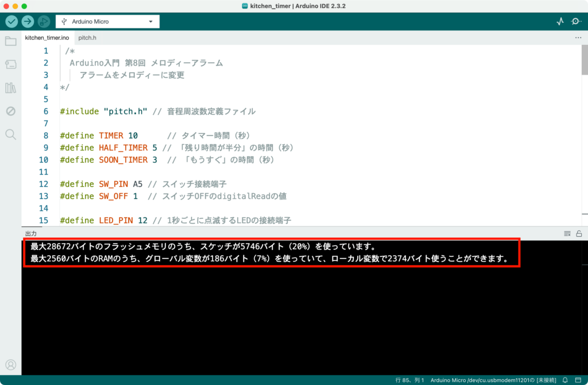This screenshot has height=385, width=588.
Task: Click the HALF_TIMER define line
Action: click(x=177, y=148)
